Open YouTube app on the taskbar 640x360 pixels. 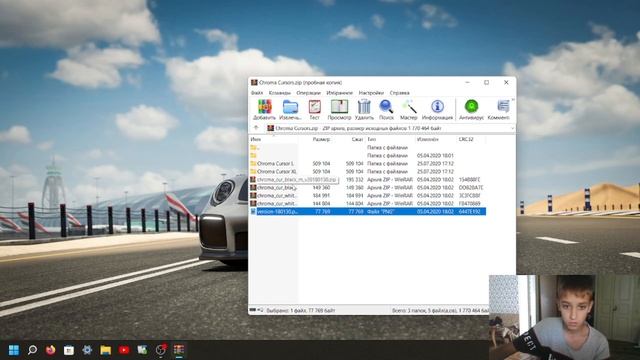point(124,350)
